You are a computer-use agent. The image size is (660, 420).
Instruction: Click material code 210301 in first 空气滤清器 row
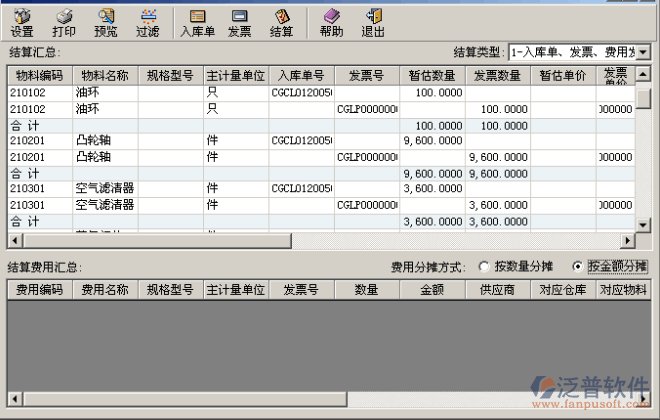[x=28, y=188]
